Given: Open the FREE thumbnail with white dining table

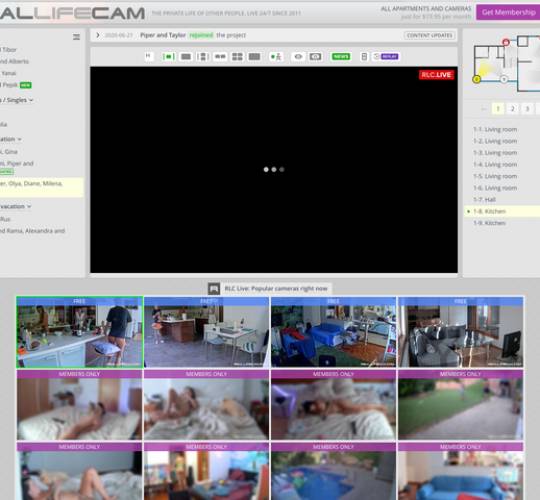Looking at the screenshot, I should click(x=206, y=332).
